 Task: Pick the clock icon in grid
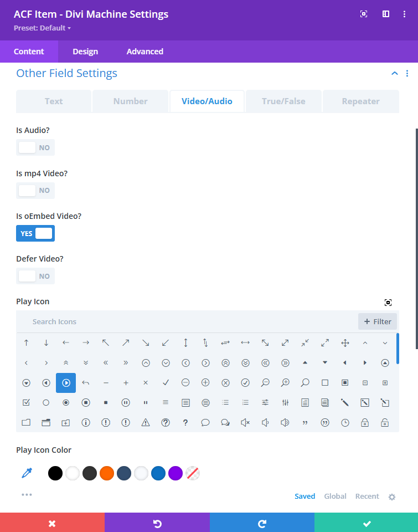point(345,423)
